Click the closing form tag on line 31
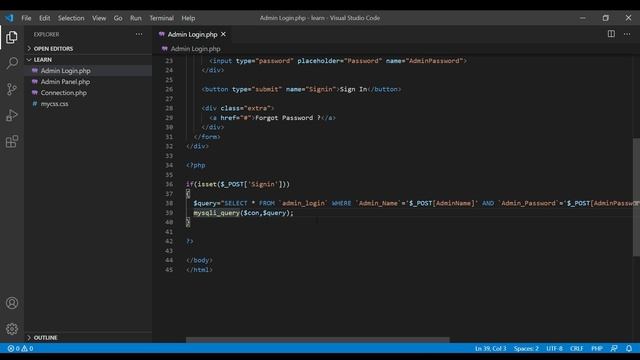640x360 pixels. pos(207,137)
